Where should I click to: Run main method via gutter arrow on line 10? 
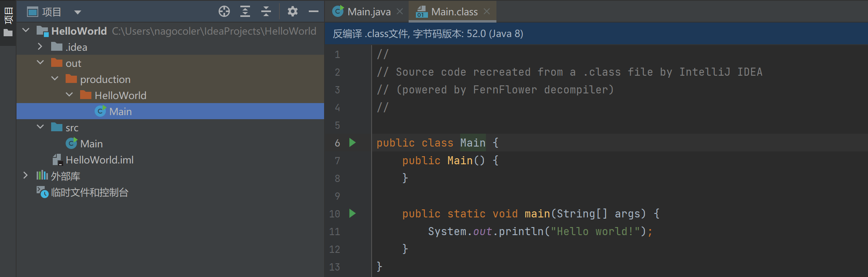point(352,213)
